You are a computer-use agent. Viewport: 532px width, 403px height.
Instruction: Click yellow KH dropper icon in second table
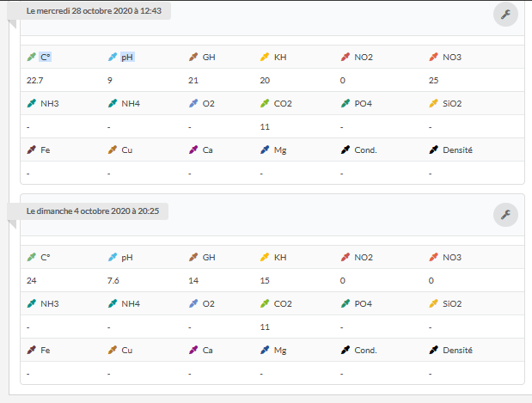pyautogui.click(x=265, y=257)
